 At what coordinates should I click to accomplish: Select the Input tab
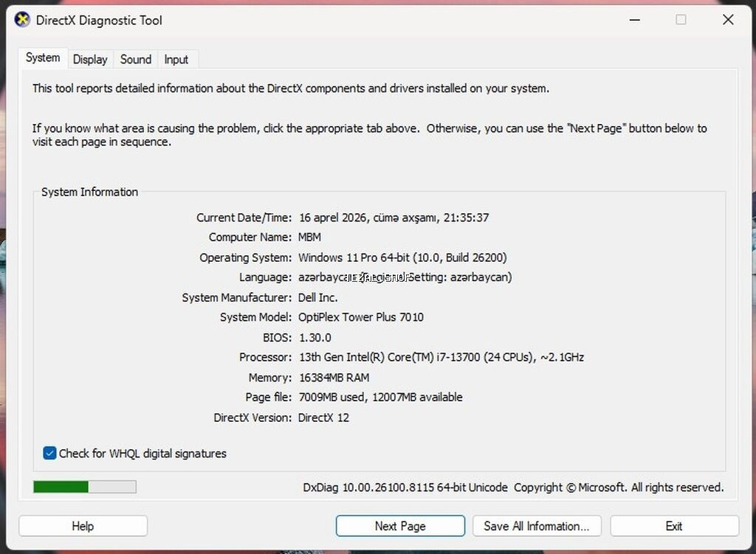point(176,60)
